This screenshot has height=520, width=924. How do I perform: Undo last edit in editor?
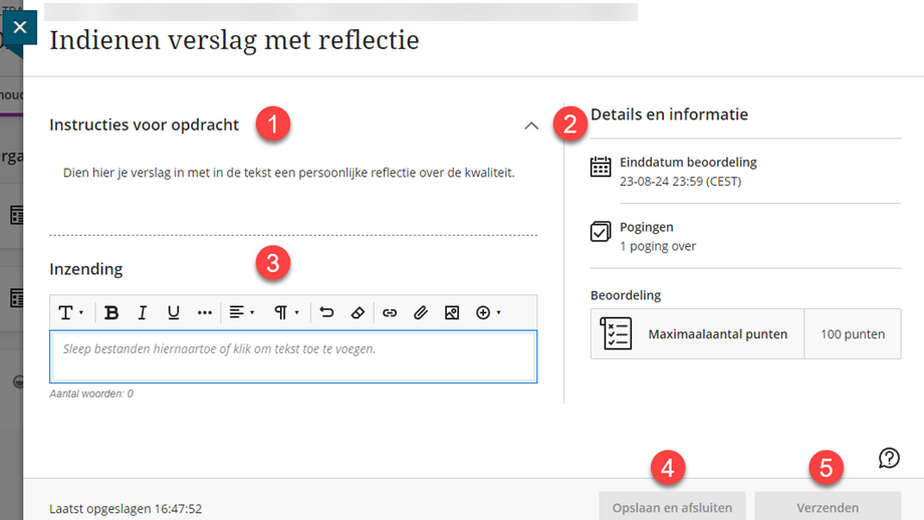click(326, 312)
